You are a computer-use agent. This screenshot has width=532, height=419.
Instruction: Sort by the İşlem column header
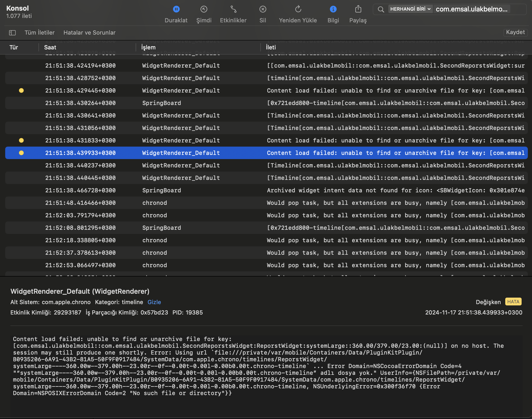pyautogui.click(x=148, y=47)
